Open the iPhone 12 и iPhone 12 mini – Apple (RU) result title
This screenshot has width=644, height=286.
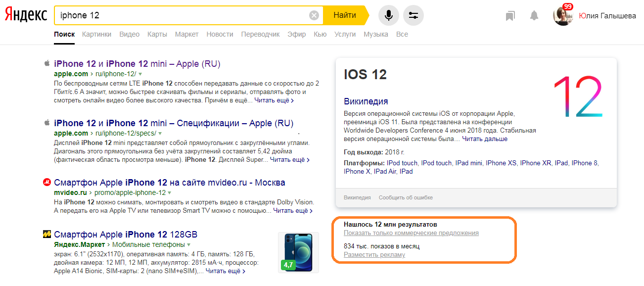[x=137, y=63]
